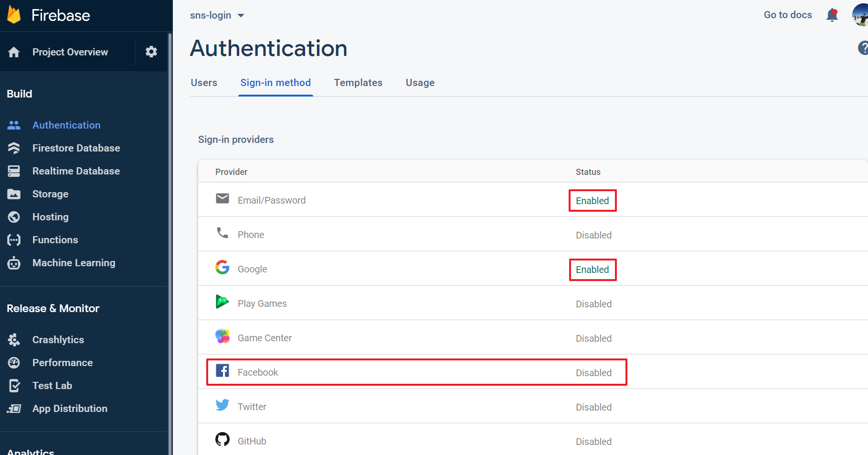Click the Twitter provider name
The image size is (868, 455).
pyautogui.click(x=252, y=407)
